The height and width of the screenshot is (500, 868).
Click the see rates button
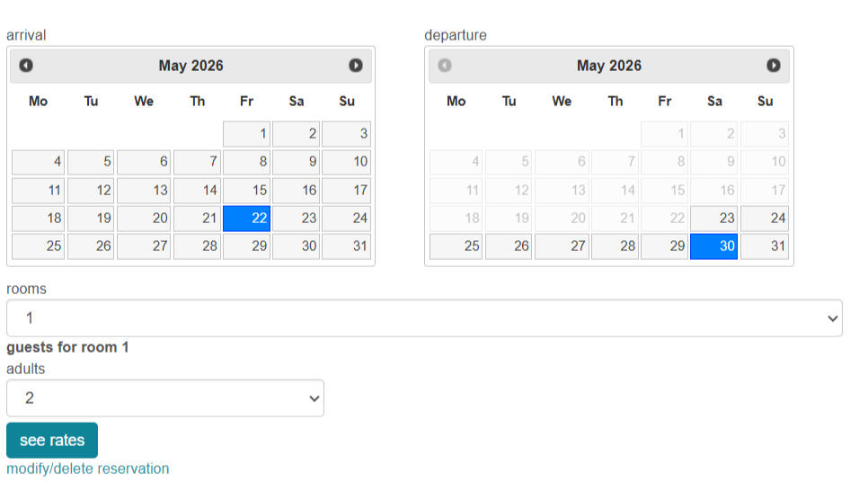[52, 441]
